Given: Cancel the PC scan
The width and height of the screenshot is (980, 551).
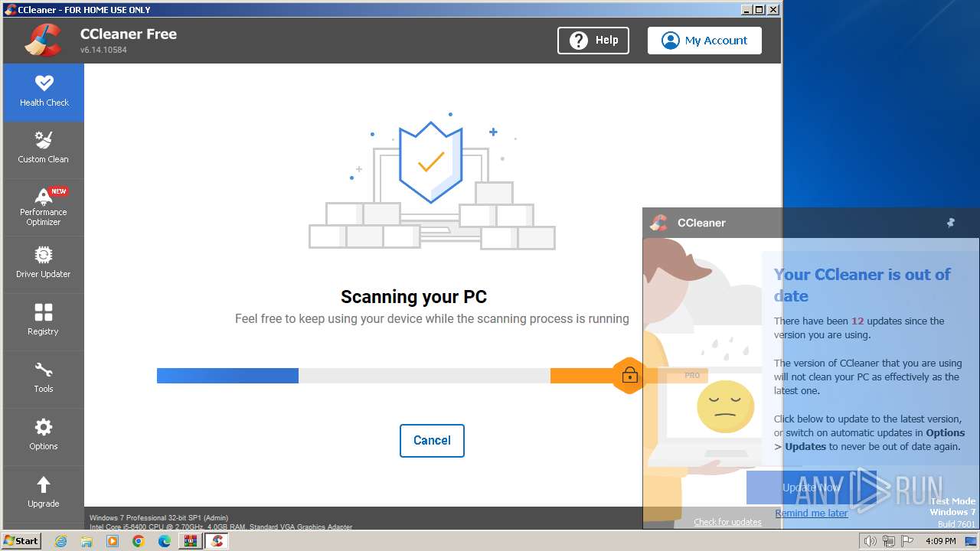Looking at the screenshot, I should click(x=432, y=441).
